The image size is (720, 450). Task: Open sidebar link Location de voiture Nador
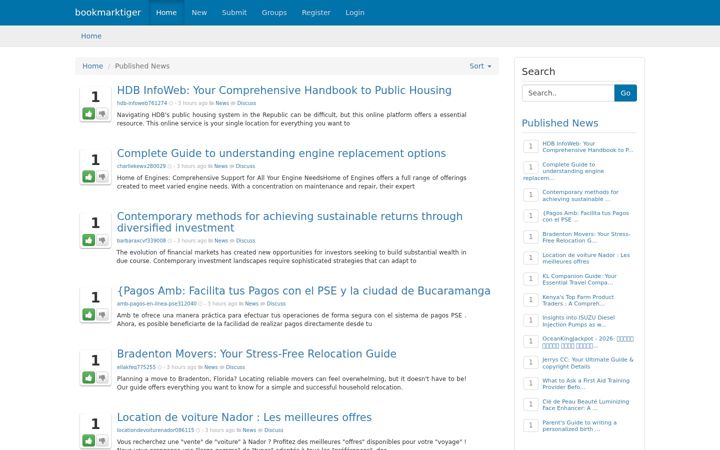coord(586,258)
